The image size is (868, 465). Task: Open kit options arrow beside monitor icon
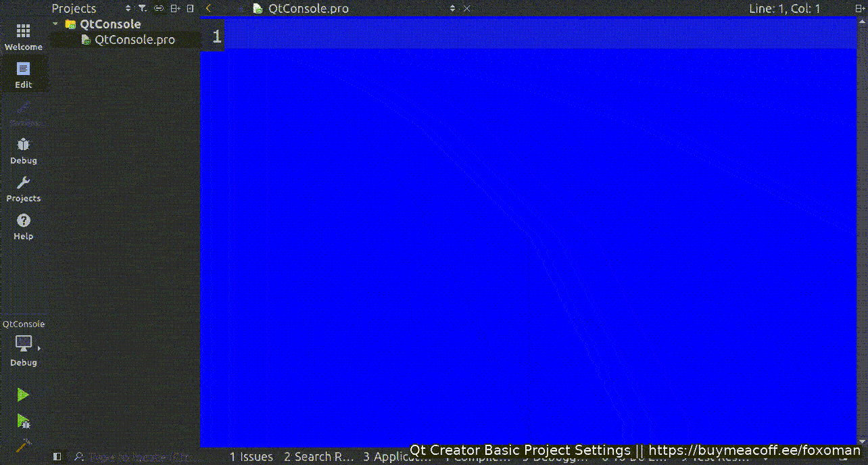tap(39, 349)
